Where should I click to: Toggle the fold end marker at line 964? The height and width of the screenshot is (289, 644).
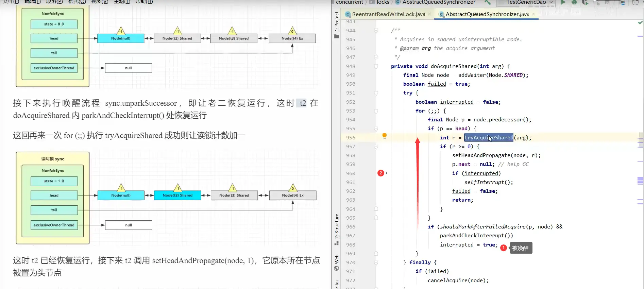click(x=376, y=209)
